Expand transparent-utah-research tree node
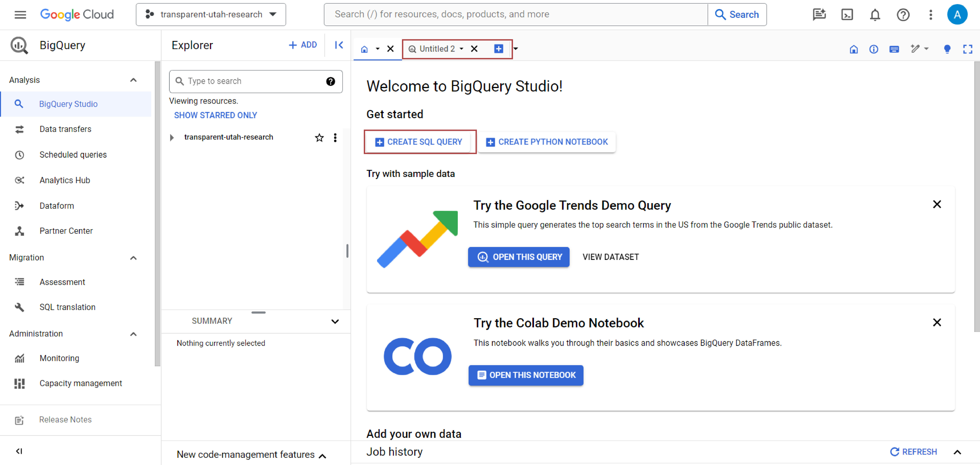This screenshot has width=980, height=465. coord(172,137)
